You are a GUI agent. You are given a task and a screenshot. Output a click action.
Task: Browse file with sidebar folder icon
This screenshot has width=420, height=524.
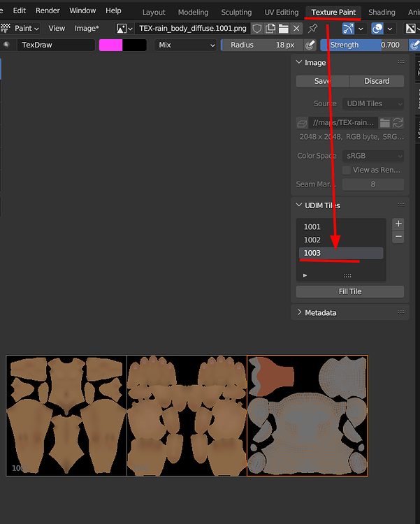point(385,123)
